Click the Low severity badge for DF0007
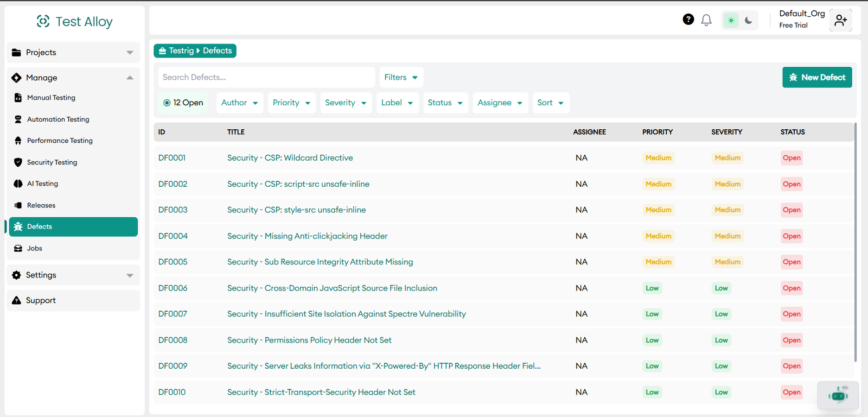 click(722, 314)
